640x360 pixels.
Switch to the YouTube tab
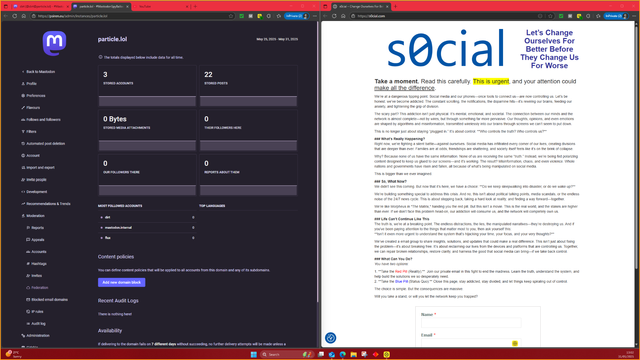click(160, 7)
